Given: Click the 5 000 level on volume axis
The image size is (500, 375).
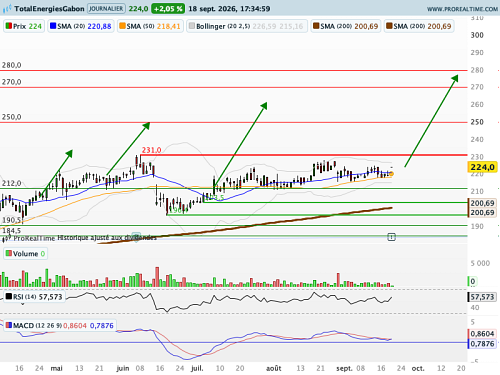Looking at the screenshot, I should tap(480, 263).
